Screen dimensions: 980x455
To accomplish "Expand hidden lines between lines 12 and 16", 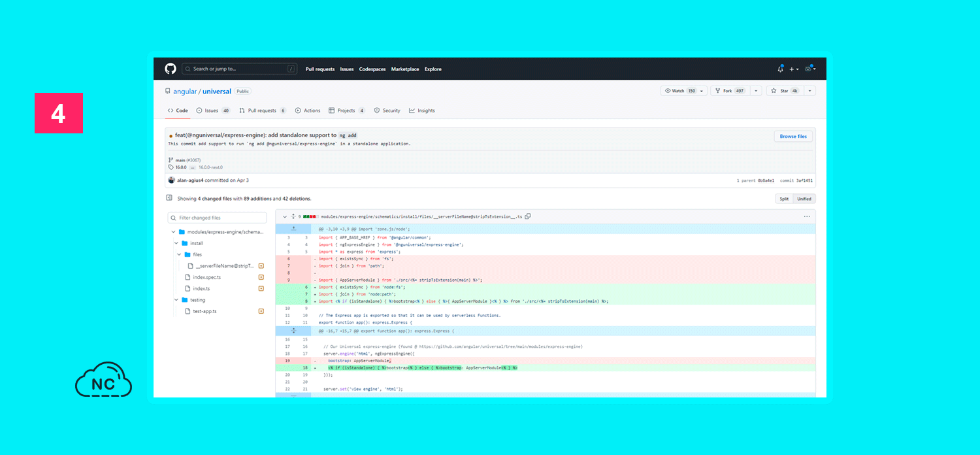I will click(293, 331).
